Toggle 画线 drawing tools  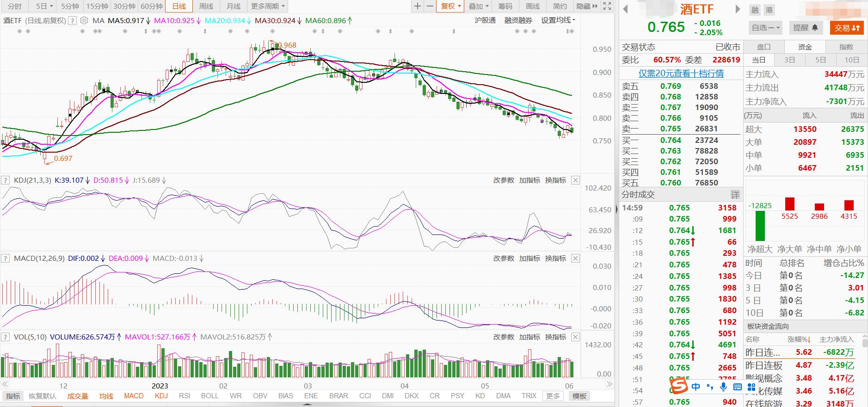pyautogui.click(x=533, y=6)
